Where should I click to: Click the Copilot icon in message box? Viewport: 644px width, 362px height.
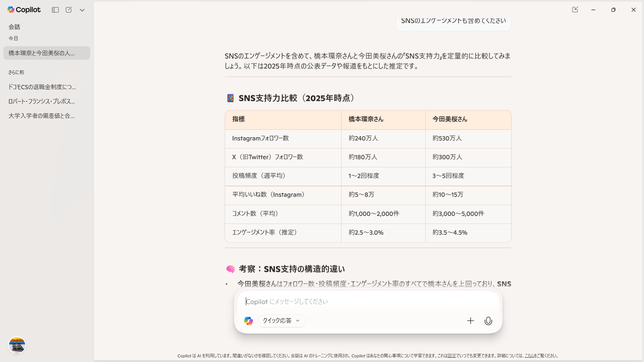tap(249, 321)
